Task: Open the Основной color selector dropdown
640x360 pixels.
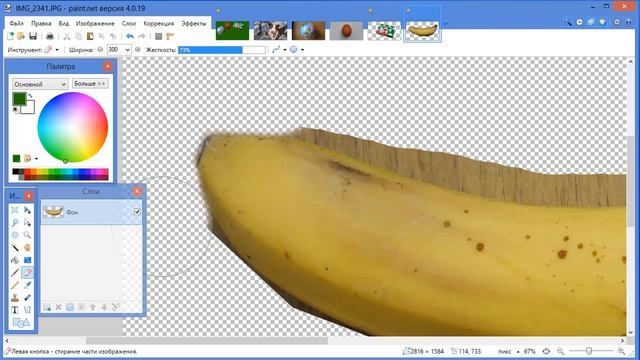Action: point(40,84)
